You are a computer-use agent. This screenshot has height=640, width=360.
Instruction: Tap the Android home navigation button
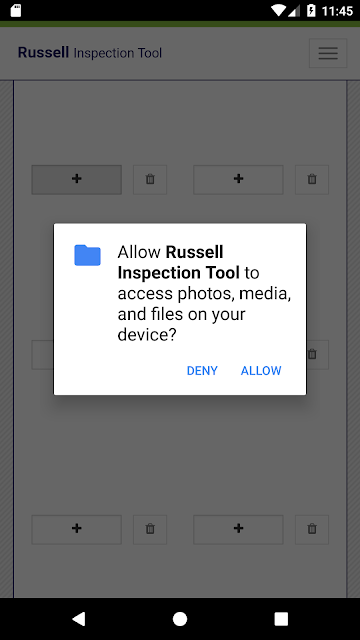pos(180,619)
